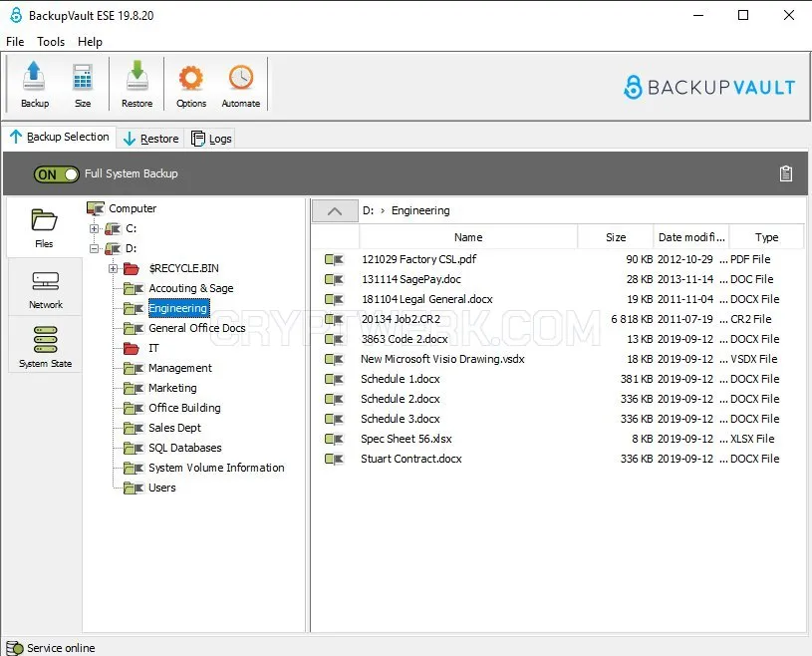
Task: Click the D: breadcrumb path segment
Action: point(368,211)
